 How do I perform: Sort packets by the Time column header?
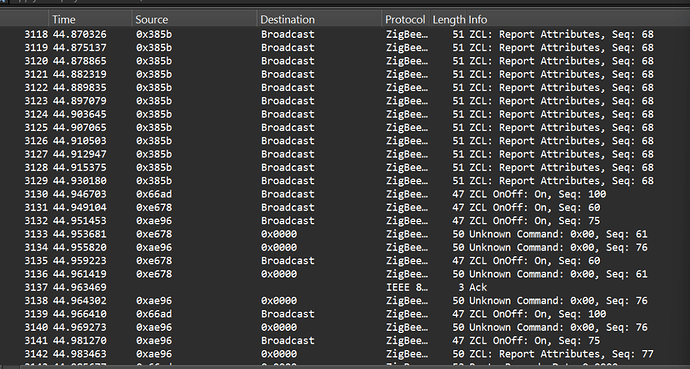point(90,19)
